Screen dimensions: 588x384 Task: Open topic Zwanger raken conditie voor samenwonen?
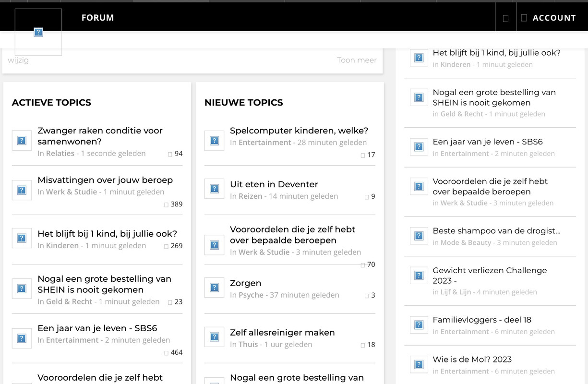(100, 136)
